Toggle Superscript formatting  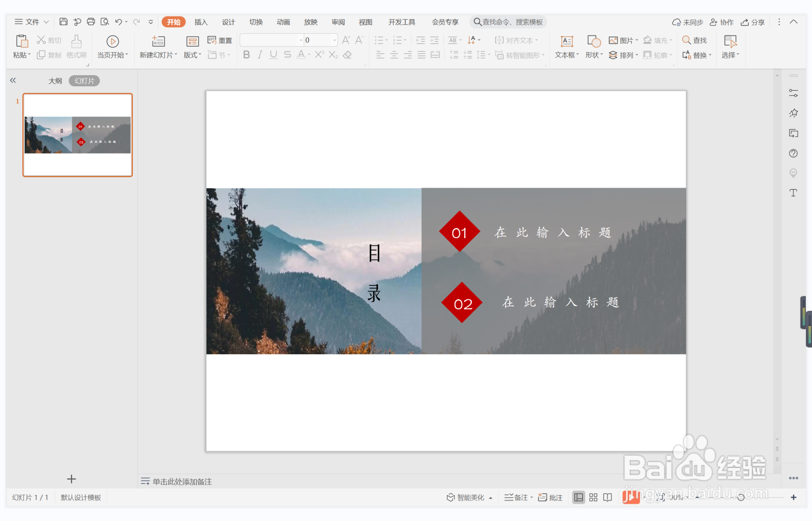(x=319, y=55)
